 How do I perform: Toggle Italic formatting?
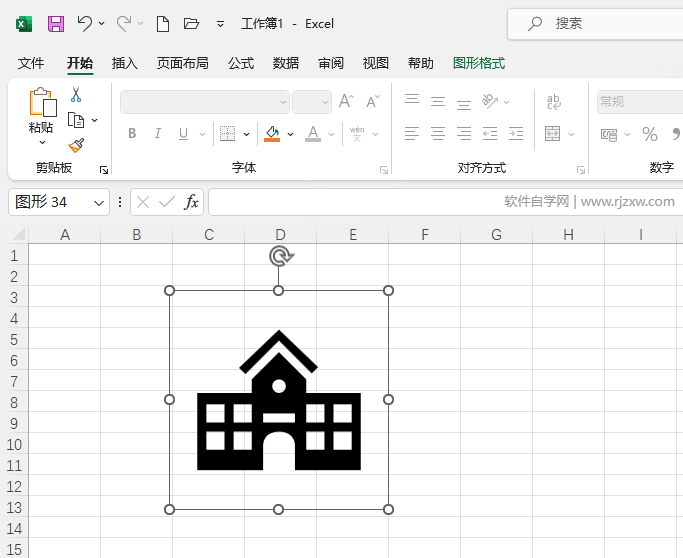pyautogui.click(x=158, y=133)
